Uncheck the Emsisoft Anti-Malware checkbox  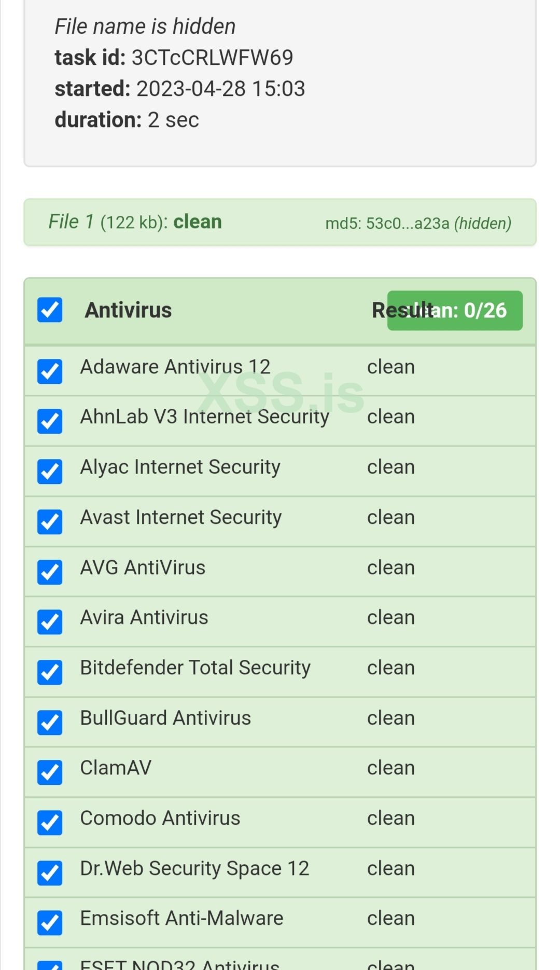pyautogui.click(x=50, y=923)
